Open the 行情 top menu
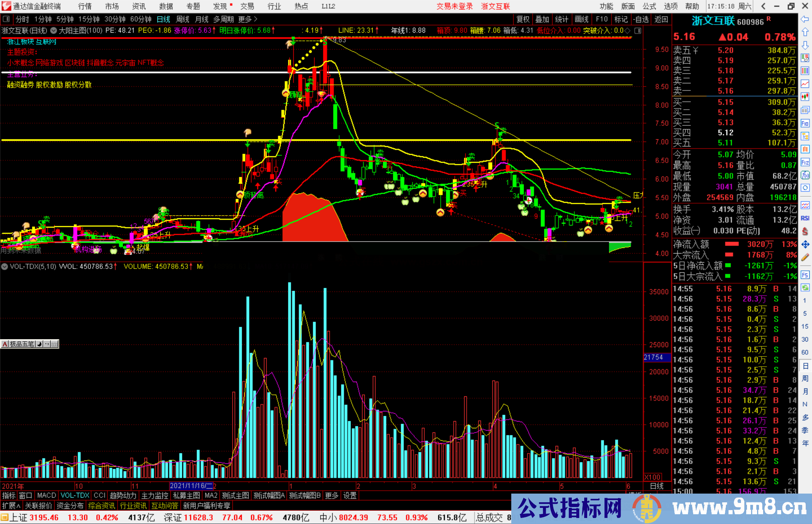 tap(85, 6)
